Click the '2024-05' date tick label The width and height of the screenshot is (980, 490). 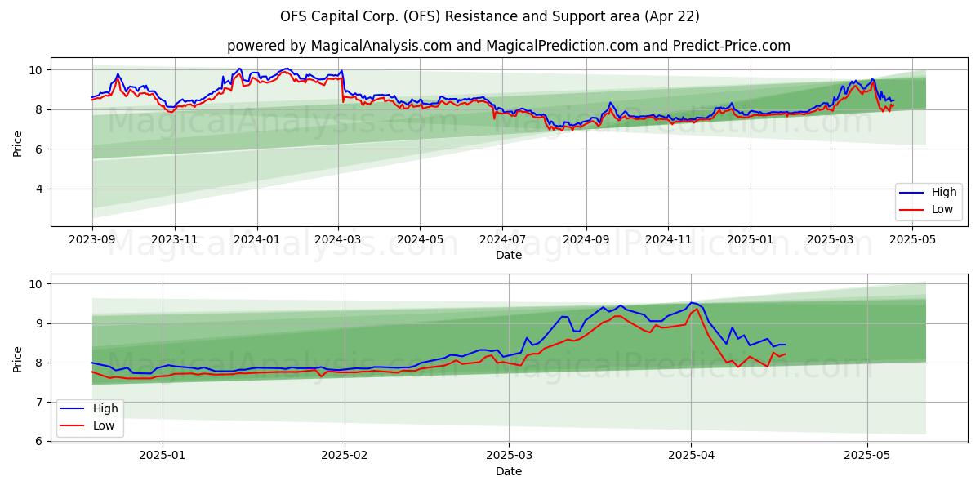pos(421,240)
